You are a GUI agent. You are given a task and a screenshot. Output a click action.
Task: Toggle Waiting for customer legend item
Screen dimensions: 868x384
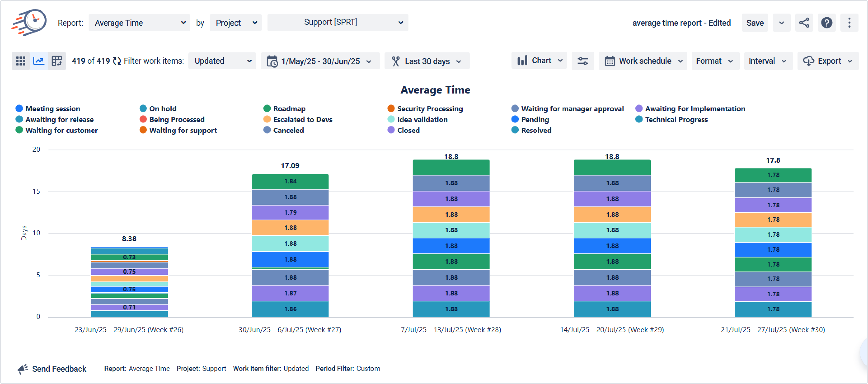click(61, 130)
